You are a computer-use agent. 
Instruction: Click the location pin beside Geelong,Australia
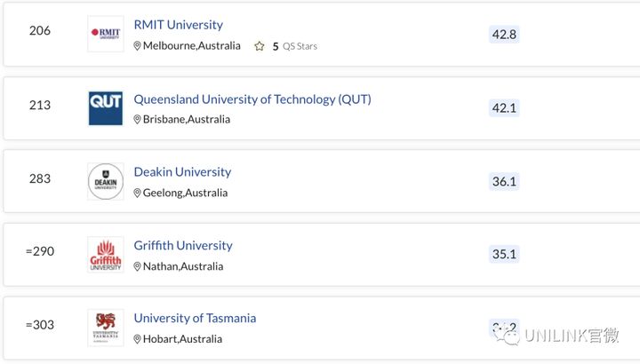point(137,193)
